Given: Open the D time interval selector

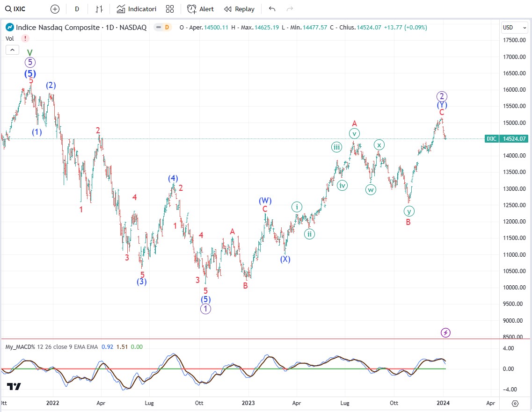Looking at the screenshot, I should [x=77, y=9].
